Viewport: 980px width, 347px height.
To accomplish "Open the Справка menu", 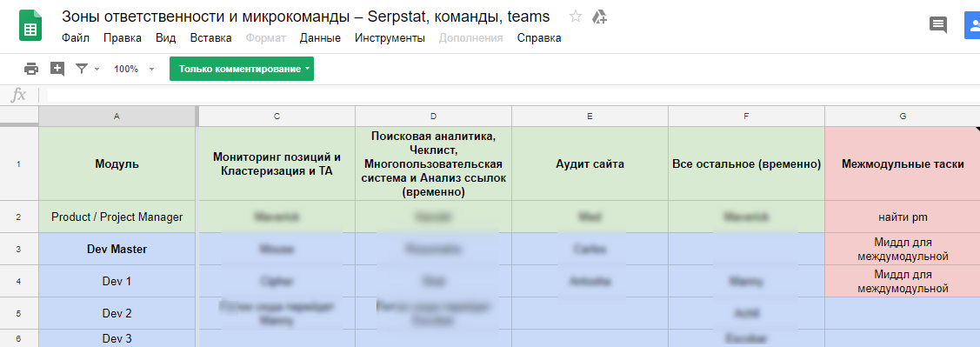I will pos(539,37).
